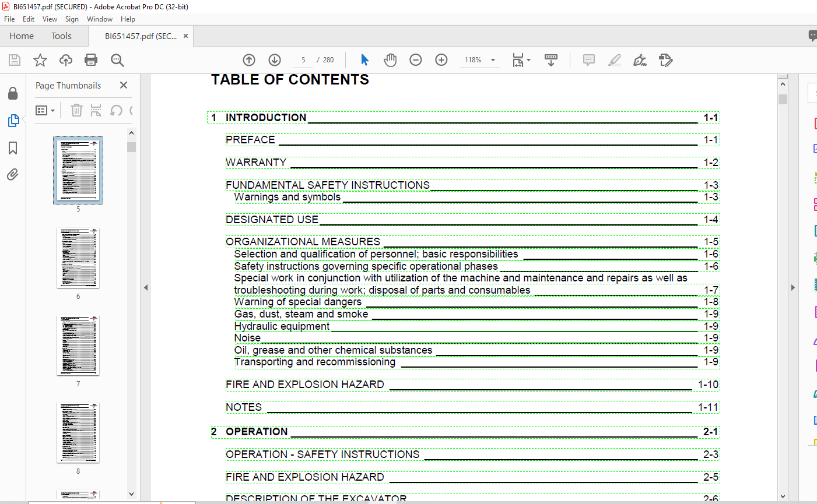Select page 6 thumbnail

coord(78,258)
